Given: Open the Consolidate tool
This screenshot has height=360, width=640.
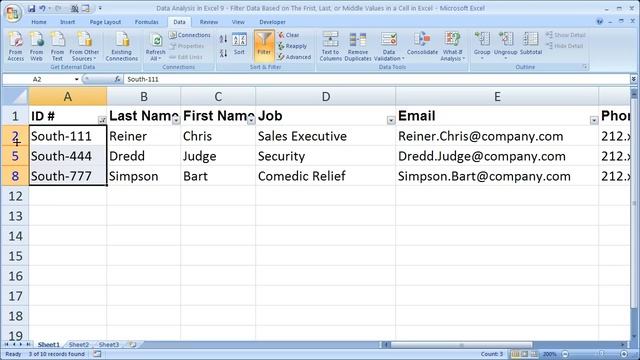Looking at the screenshot, I should coord(422,44).
